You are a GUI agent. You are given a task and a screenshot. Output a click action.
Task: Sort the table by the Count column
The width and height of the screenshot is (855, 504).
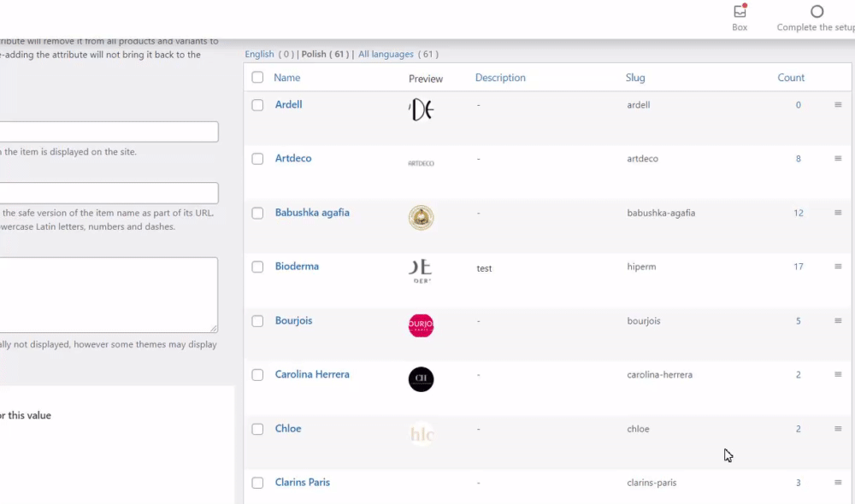pyautogui.click(x=791, y=78)
